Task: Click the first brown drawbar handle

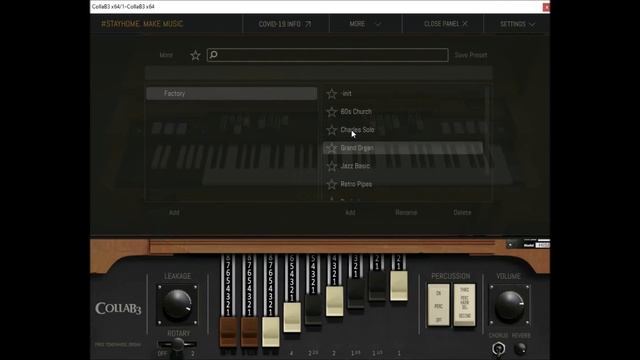Action: pos(228,332)
